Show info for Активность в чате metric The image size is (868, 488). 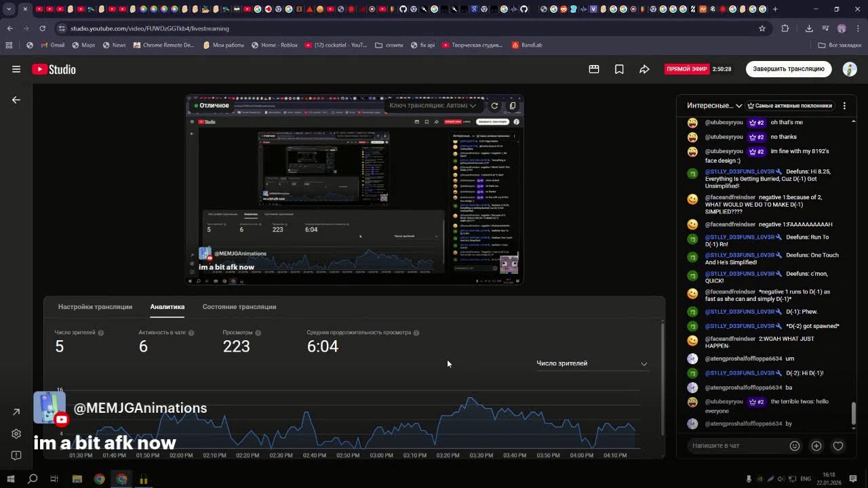pyautogui.click(x=191, y=333)
